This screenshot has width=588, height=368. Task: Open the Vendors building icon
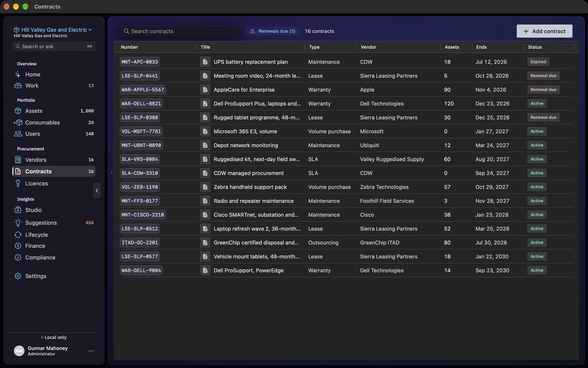[18, 160]
